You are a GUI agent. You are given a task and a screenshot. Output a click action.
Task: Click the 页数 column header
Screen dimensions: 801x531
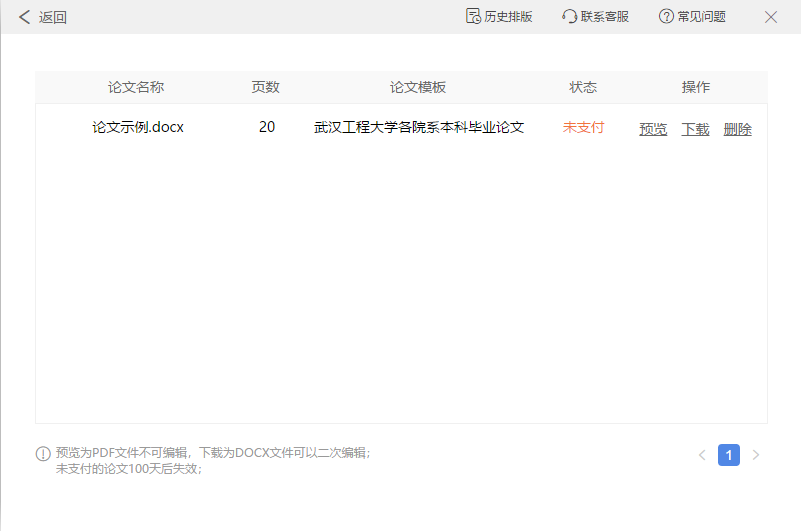point(266,87)
